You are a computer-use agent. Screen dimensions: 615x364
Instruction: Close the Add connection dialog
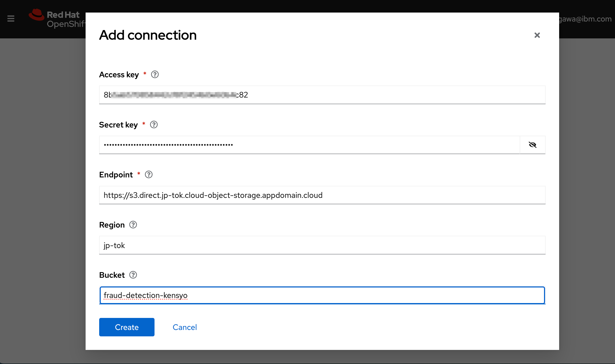[537, 35]
